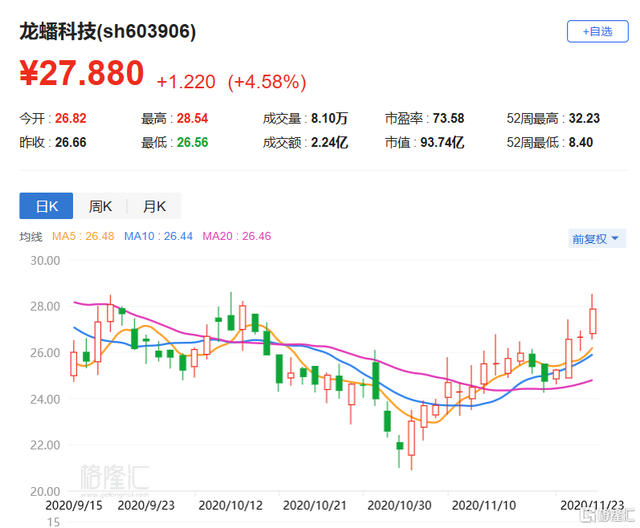The image size is (640, 528).
Task: Click the 市值 market cap value 93.74亿
Action: pos(442,142)
